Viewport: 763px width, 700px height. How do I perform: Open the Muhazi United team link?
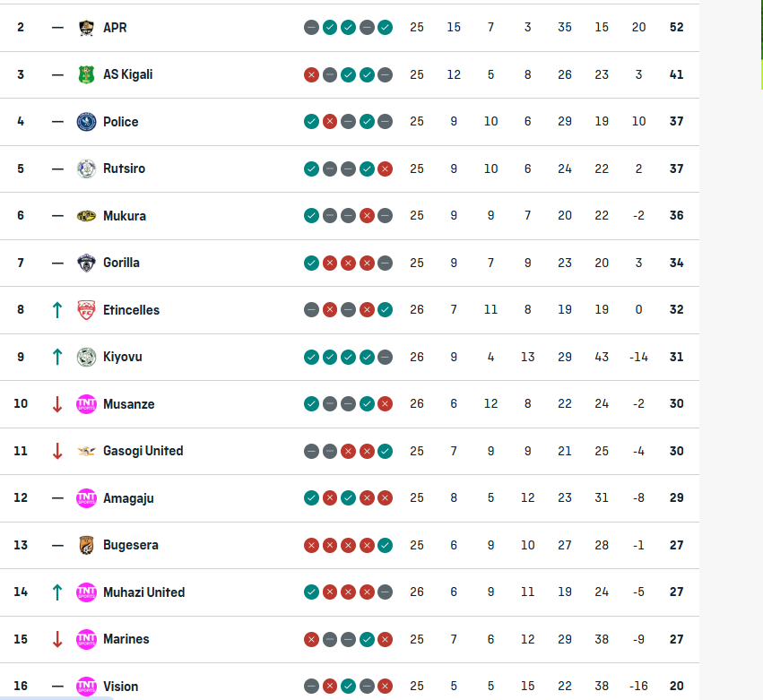(x=143, y=592)
